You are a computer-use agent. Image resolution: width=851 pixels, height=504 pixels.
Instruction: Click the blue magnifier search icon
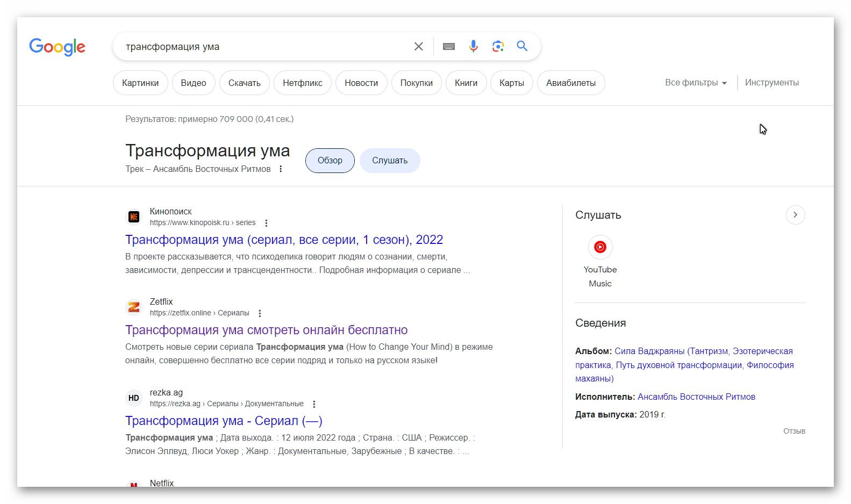click(x=522, y=46)
